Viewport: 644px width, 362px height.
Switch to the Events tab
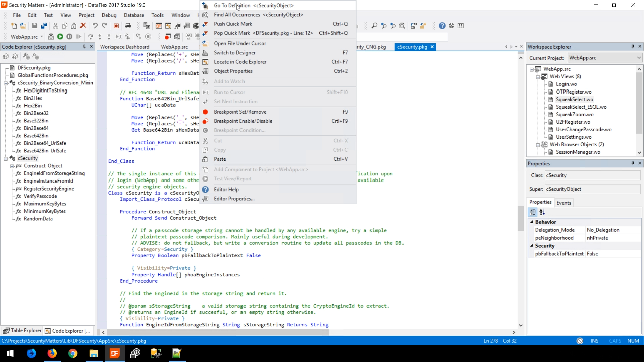pos(563,203)
